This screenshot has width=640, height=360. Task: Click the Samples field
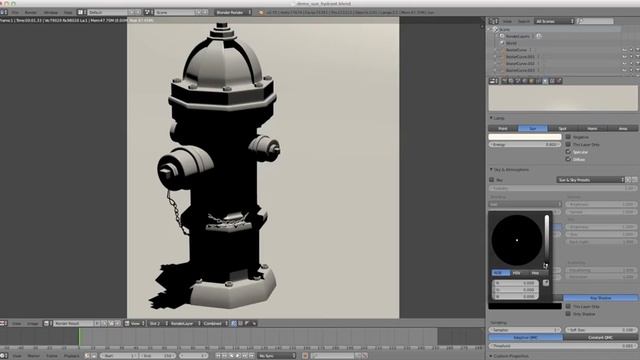[x=525, y=330]
